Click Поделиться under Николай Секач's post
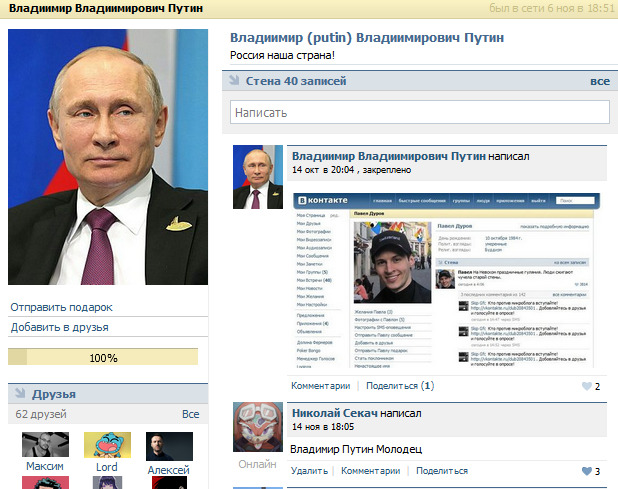This screenshot has width=618, height=489. [442, 471]
